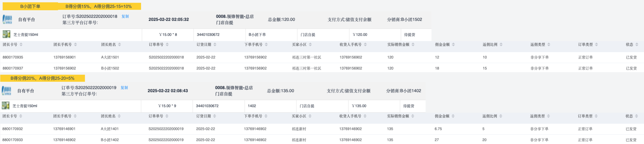Sort lower table by 状态 column
This screenshot has width=644, height=144.
point(636,116)
